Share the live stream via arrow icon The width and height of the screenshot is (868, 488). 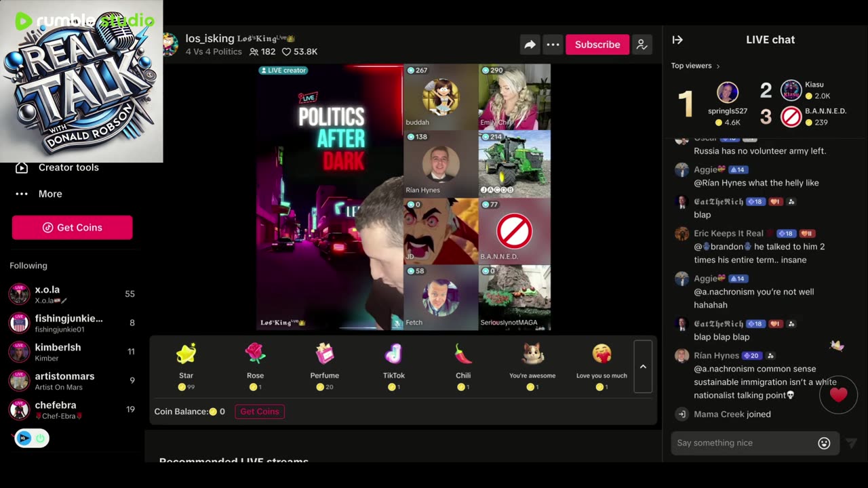click(x=530, y=45)
